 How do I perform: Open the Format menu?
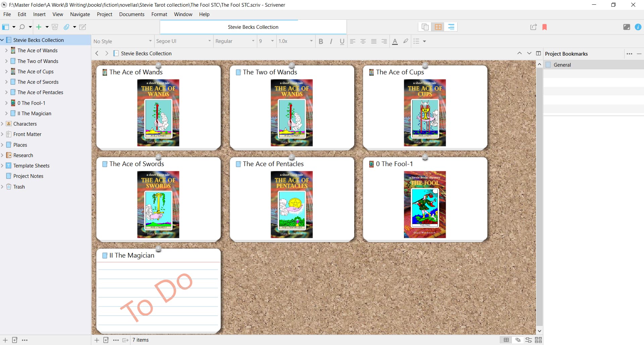[159, 14]
